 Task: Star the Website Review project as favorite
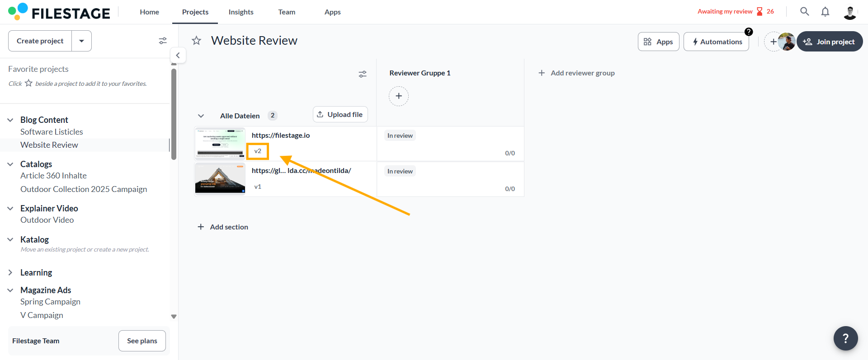(x=196, y=41)
